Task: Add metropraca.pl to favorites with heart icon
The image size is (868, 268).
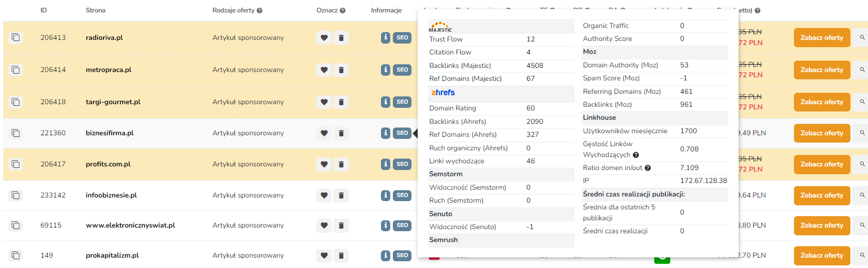Action: 324,70
